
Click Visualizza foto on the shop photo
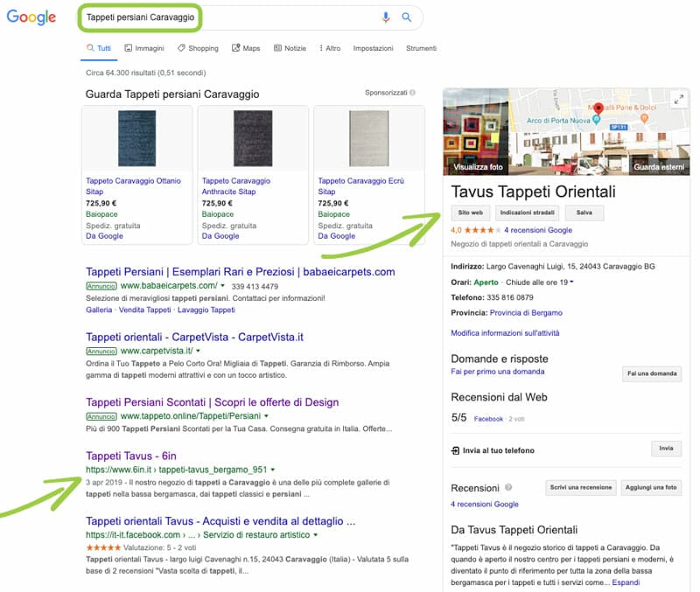[x=478, y=167]
